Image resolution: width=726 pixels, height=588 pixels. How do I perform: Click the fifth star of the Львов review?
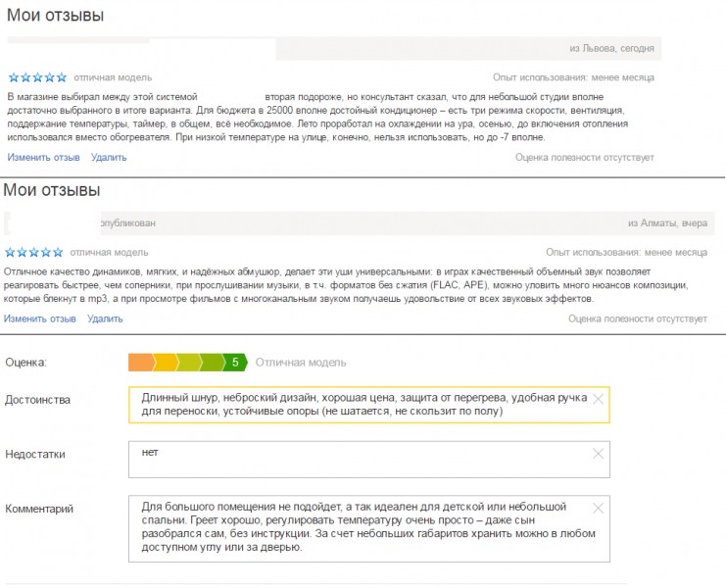(x=62, y=77)
